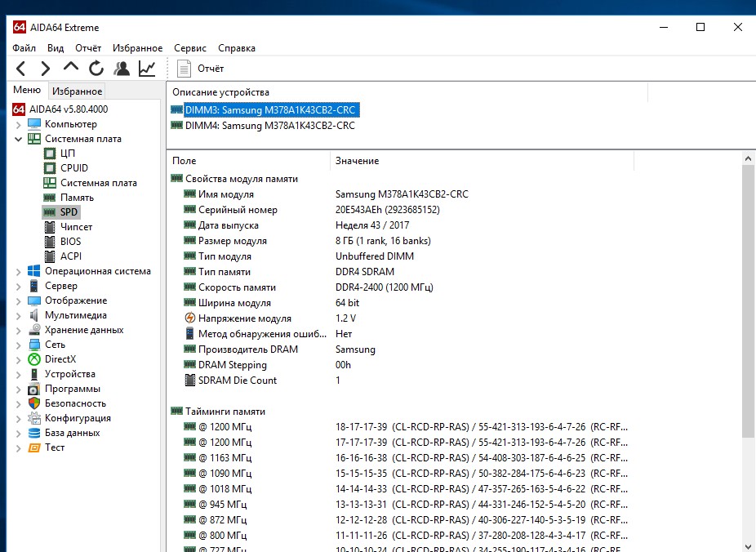756x552 pixels.
Task: Click the Отображение display icon
Action: click(x=34, y=300)
